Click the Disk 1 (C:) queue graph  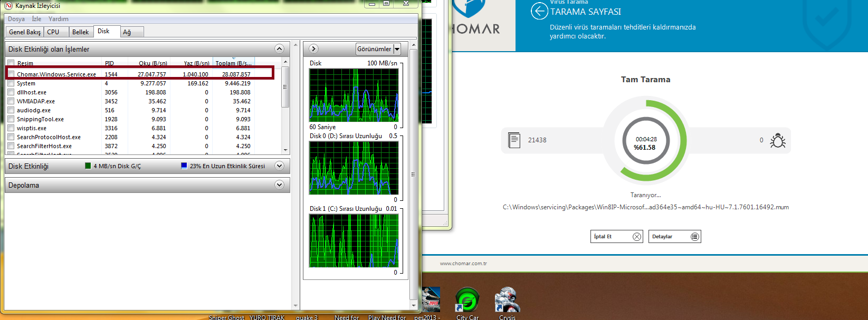[x=354, y=241]
